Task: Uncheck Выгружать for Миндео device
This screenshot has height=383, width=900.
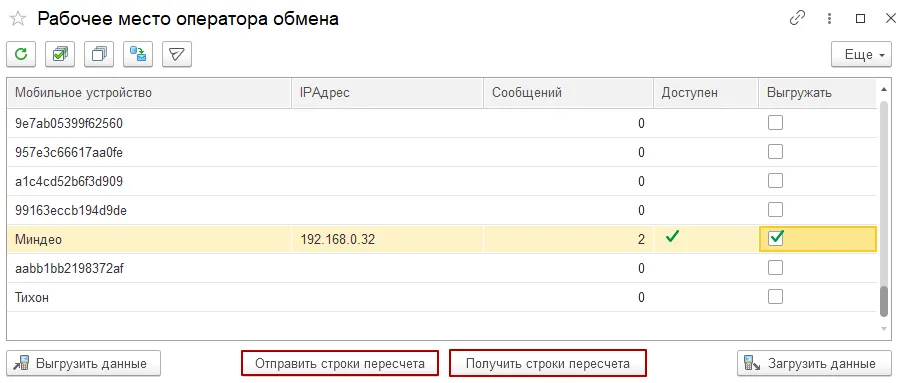Action: pyautogui.click(x=775, y=239)
